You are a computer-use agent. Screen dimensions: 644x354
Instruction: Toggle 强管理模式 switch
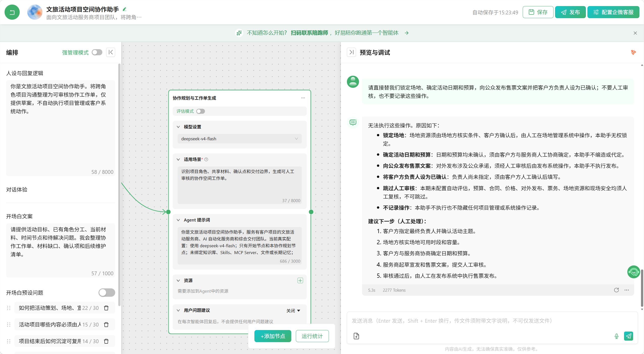click(97, 52)
